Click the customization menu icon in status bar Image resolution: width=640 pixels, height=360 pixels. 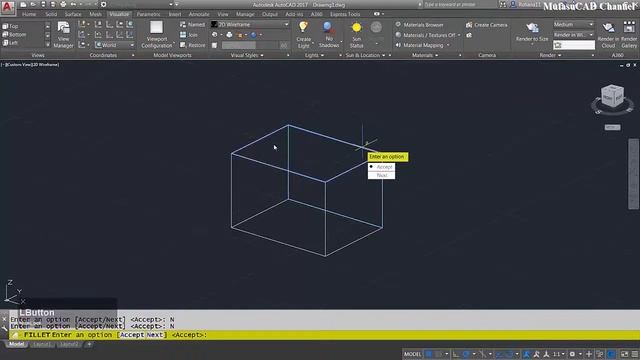pyautogui.click(x=635, y=354)
